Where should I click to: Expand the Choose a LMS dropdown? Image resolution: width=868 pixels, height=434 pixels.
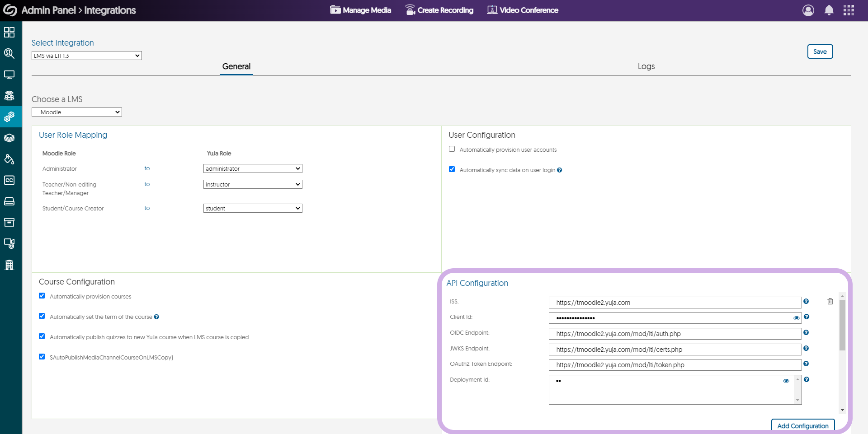pos(77,112)
